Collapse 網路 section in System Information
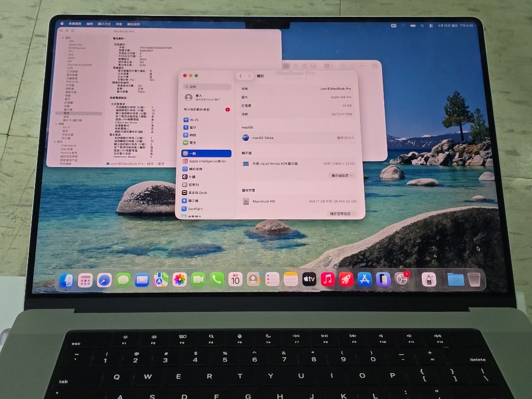The image size is (532, 399). tap(57, 124)
